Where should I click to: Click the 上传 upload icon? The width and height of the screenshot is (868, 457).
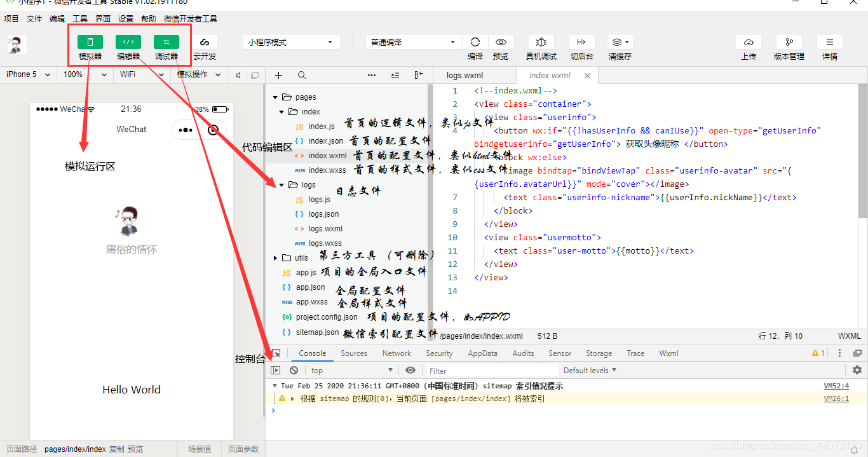click(x=749, y=42)
